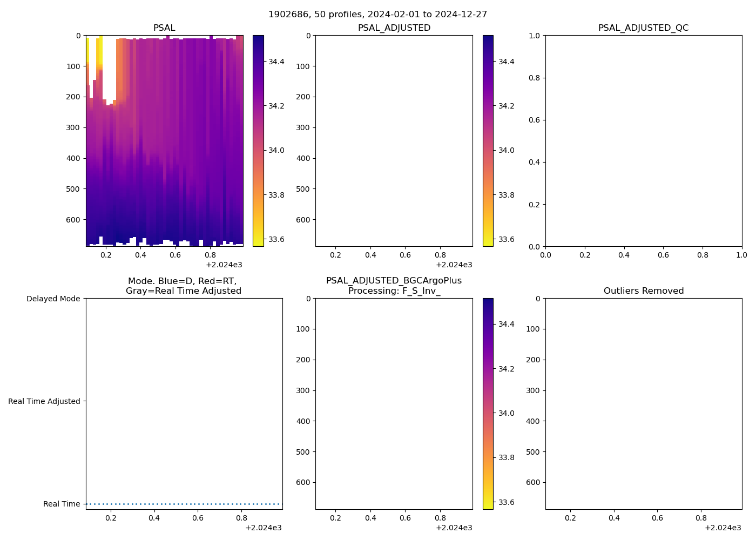This screenshot has width=756, height=540.
Task: Click the PSAL_ADJUSTED_QC title
Action: coord(643,28)
